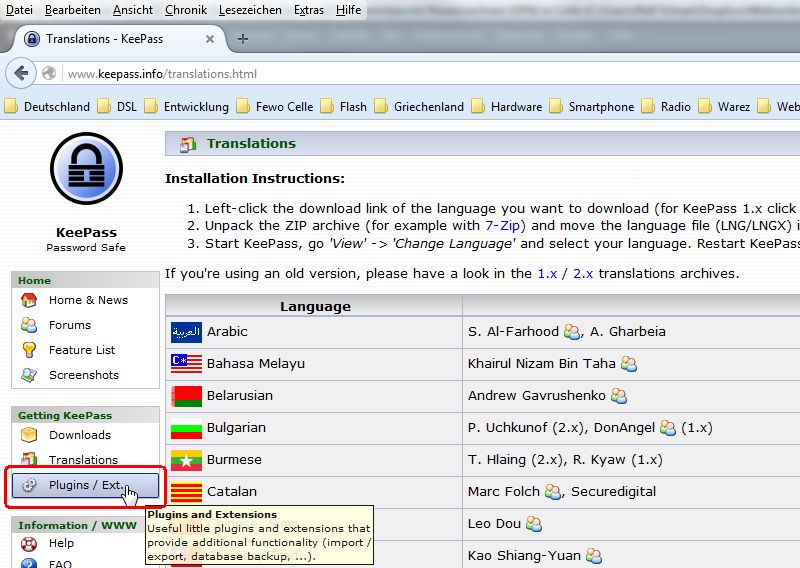Open the Help link in sidebar
The image size is (800, 568).
(61, 543)
